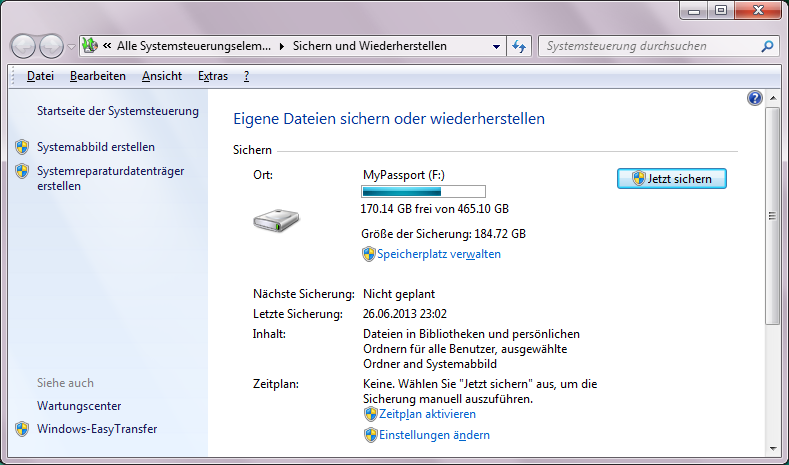789x465 pixels.
Task: Click 'Einstellungen ändern' link
Action: 434,435
